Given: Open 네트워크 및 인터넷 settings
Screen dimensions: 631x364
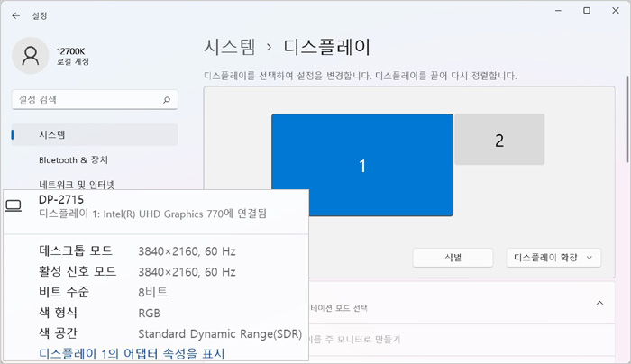Looking at the screenshot, I should point(77,185).
